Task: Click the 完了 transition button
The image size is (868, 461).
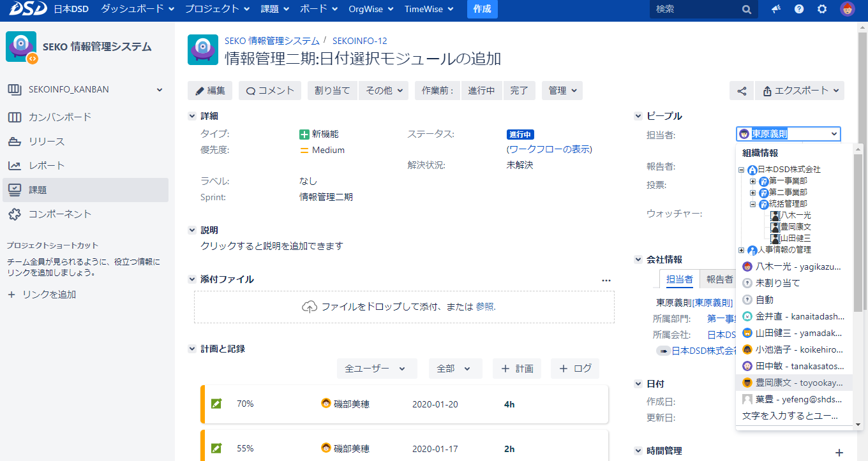Action: (519, 91)
